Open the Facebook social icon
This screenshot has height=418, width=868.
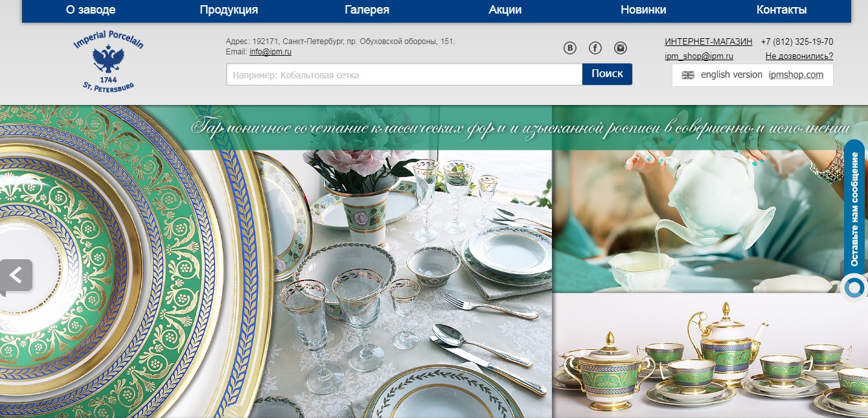click(595, 48)
